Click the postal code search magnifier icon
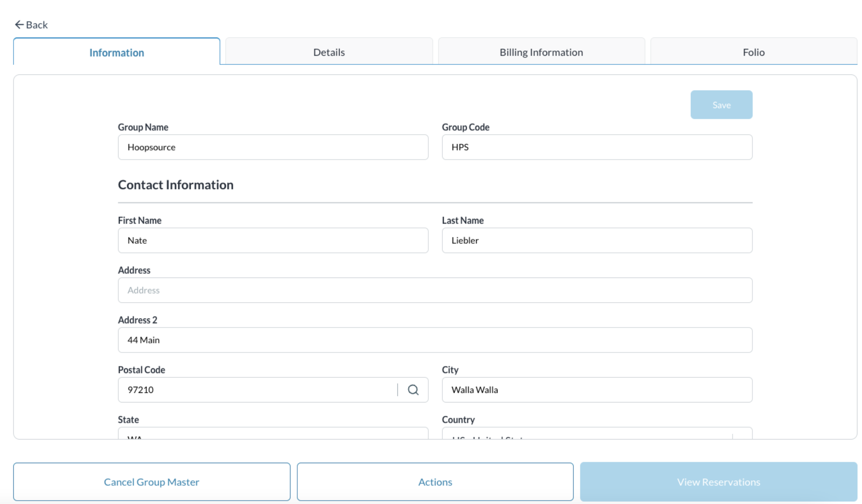The height and width of the screenshot is (504, 862). [x=413, y=390]
